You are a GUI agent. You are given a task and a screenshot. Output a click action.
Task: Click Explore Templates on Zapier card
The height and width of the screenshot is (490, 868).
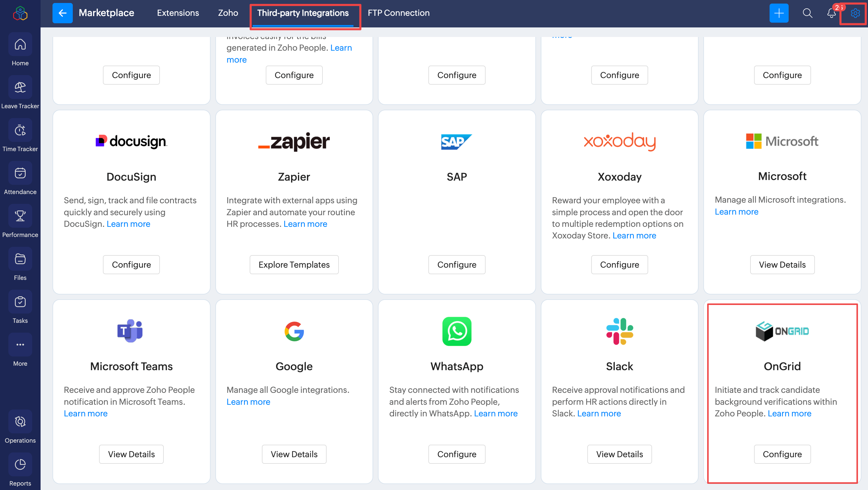pyautogui.click(x=294, y=265)
